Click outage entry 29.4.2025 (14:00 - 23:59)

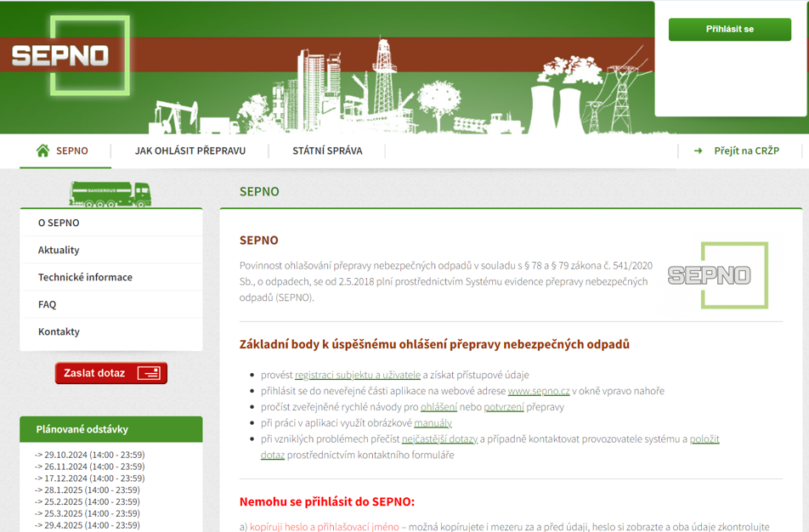(x=88, y=525)
